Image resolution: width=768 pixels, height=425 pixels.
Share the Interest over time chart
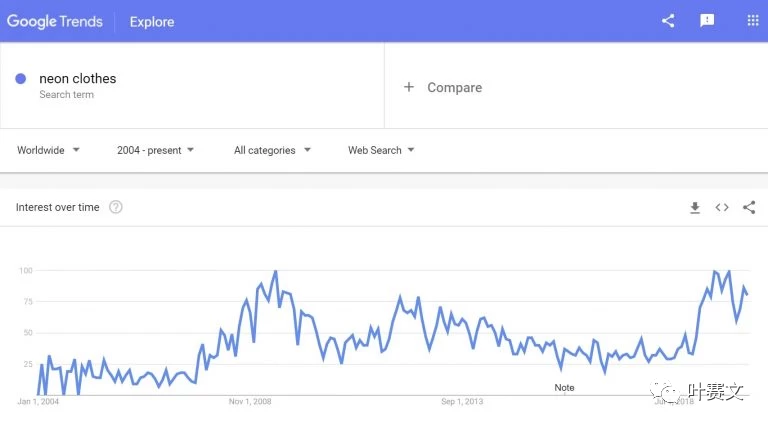click(749, 207)
